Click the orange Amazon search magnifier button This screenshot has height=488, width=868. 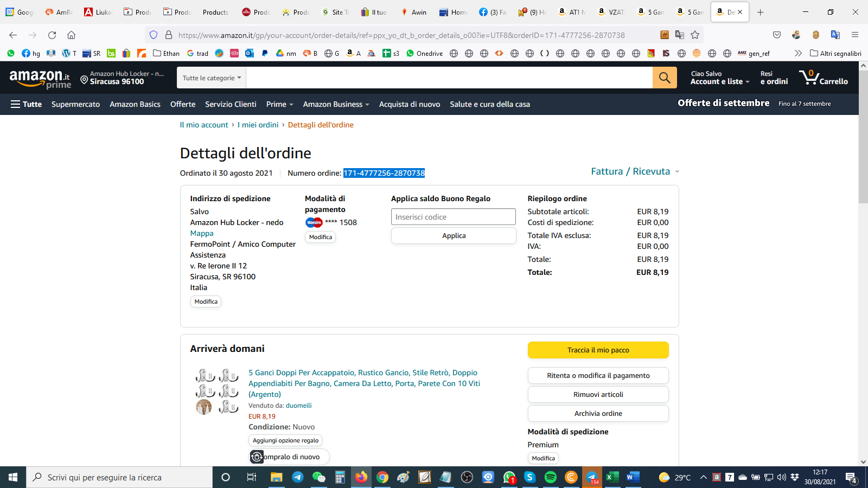(665, 78)
